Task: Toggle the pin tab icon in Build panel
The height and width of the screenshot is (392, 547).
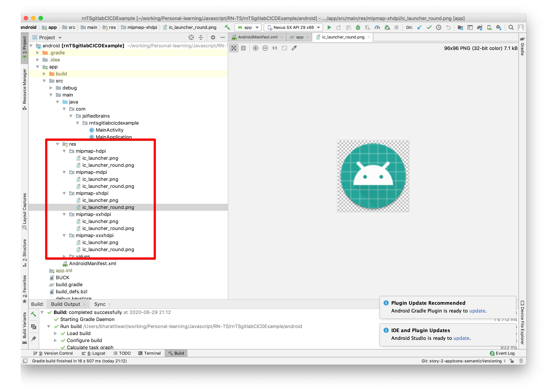Action: tap(33, 339)
